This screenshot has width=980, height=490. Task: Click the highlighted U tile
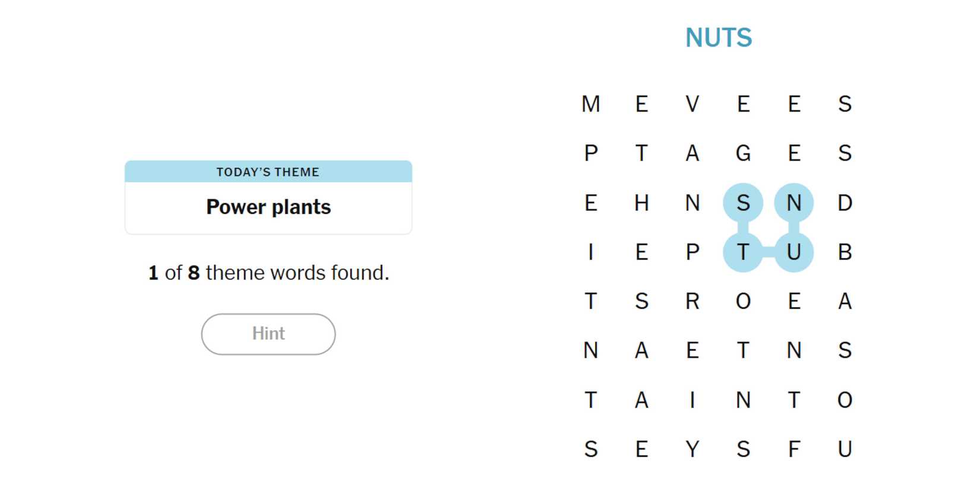[x=794, y=252]
